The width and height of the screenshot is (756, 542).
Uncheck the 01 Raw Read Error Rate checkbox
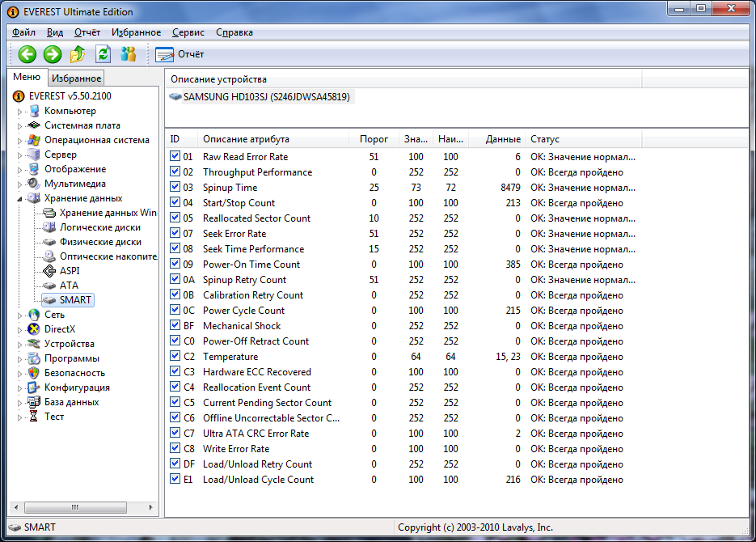point(175,156)
